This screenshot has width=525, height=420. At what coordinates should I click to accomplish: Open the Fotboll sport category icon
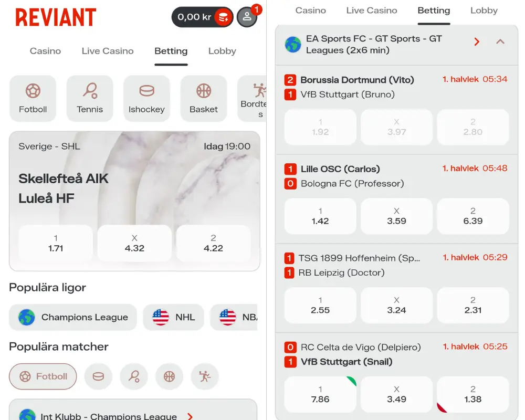point(33,98)
